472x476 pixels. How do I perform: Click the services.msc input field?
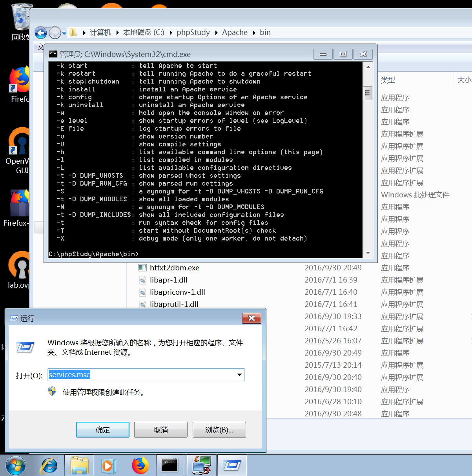click(146, 375)
